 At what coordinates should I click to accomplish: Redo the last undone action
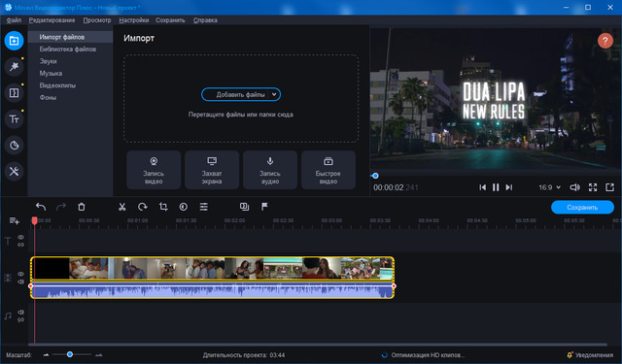pos(60,207)
